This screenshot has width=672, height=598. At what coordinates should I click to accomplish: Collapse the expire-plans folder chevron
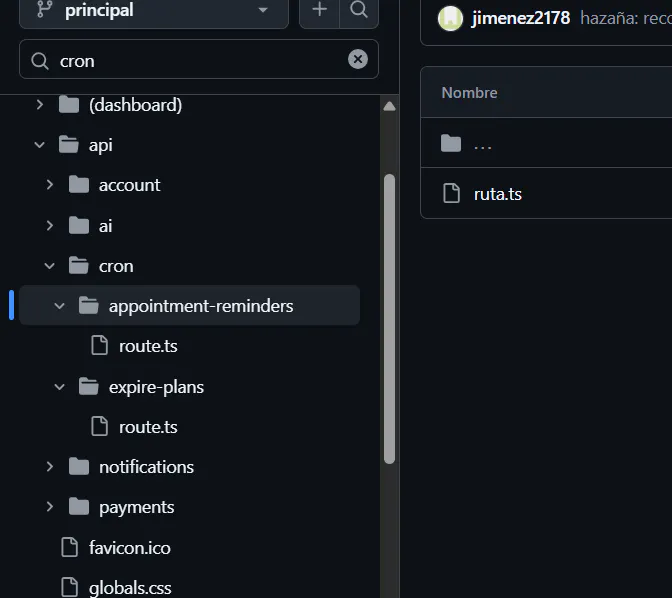pyautogui.click(x=60, y=387)
